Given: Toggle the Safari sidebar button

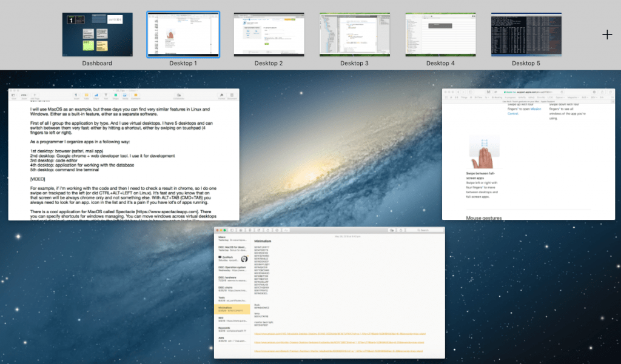Looking at the screenshot, I should click(x=471, y=92).
